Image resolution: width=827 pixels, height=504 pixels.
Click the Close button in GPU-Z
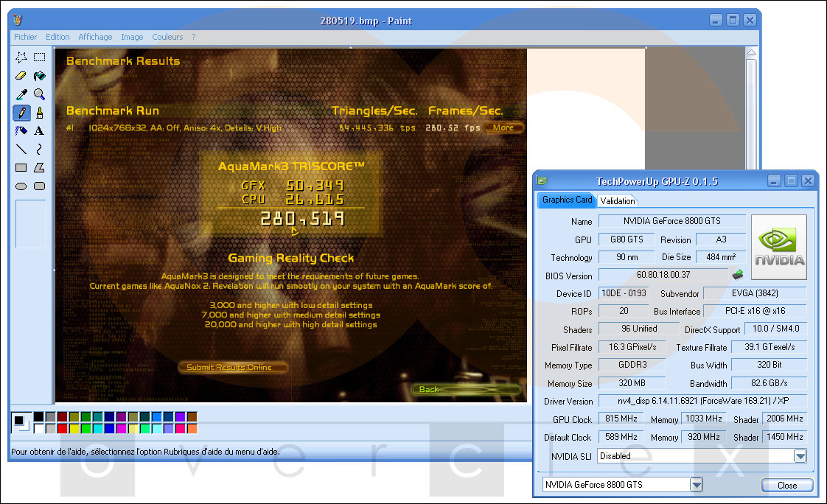[787, 485]
